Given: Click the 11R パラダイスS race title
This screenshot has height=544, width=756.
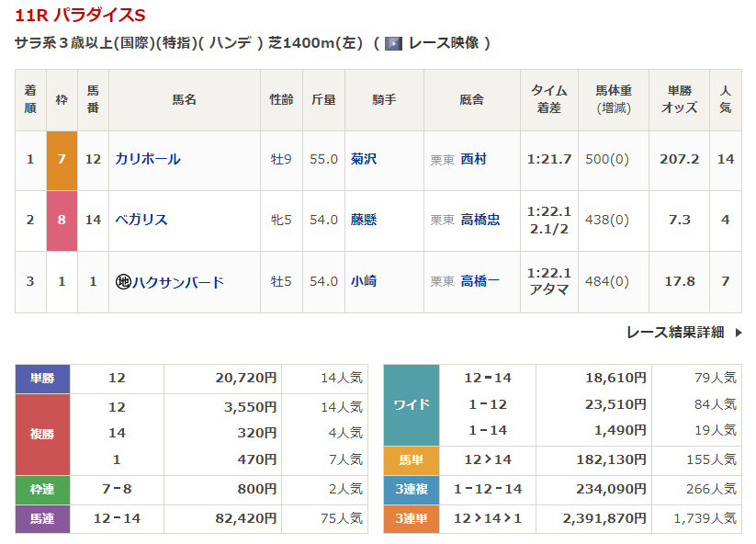Looking at the screenshot, I should click(80, 16).
